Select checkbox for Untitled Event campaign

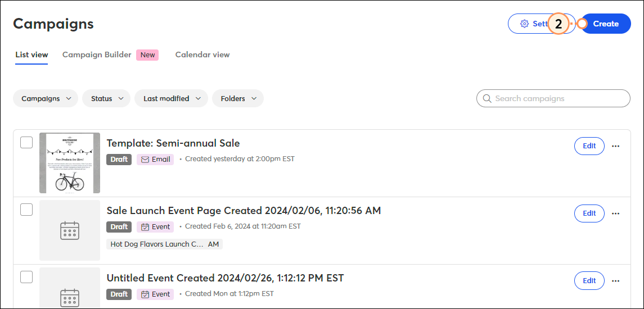(26, 277)
